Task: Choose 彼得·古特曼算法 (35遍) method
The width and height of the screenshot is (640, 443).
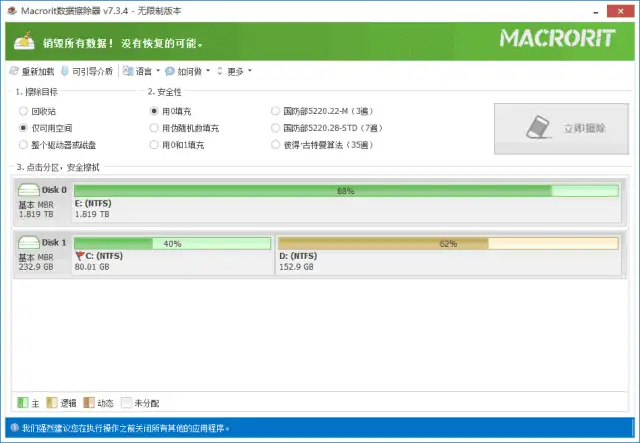Action: point(276,145)
